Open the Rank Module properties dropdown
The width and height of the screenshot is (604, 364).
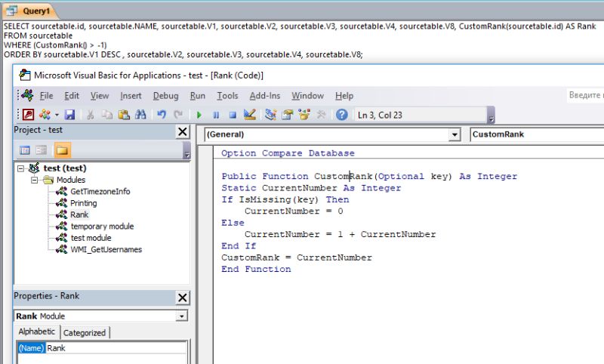tap(181, 316)
